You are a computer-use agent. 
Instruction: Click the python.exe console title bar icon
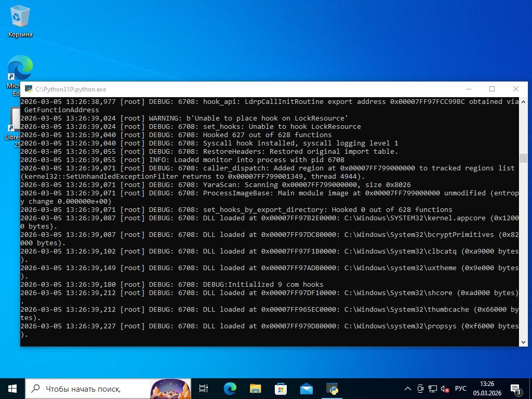28,89
